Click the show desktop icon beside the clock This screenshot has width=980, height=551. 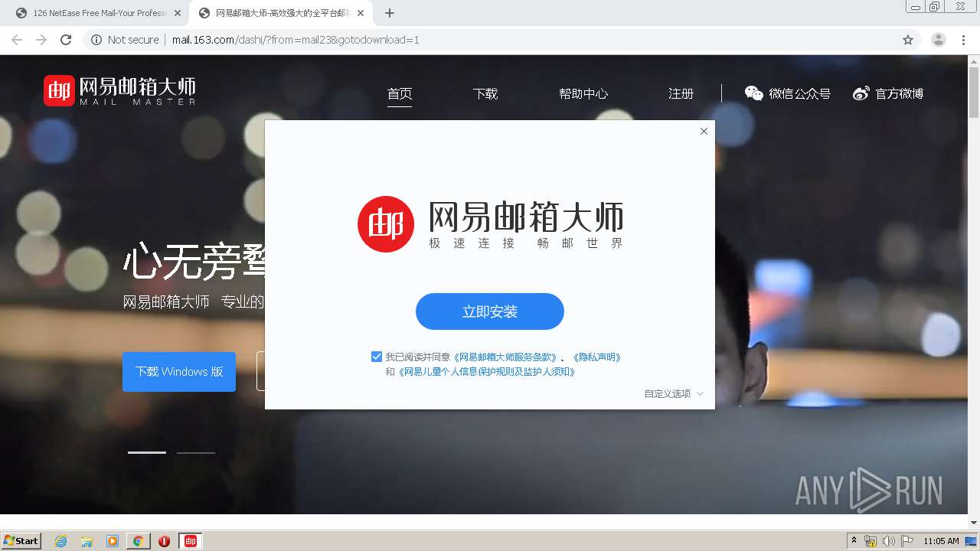click(x=971, y=541)
